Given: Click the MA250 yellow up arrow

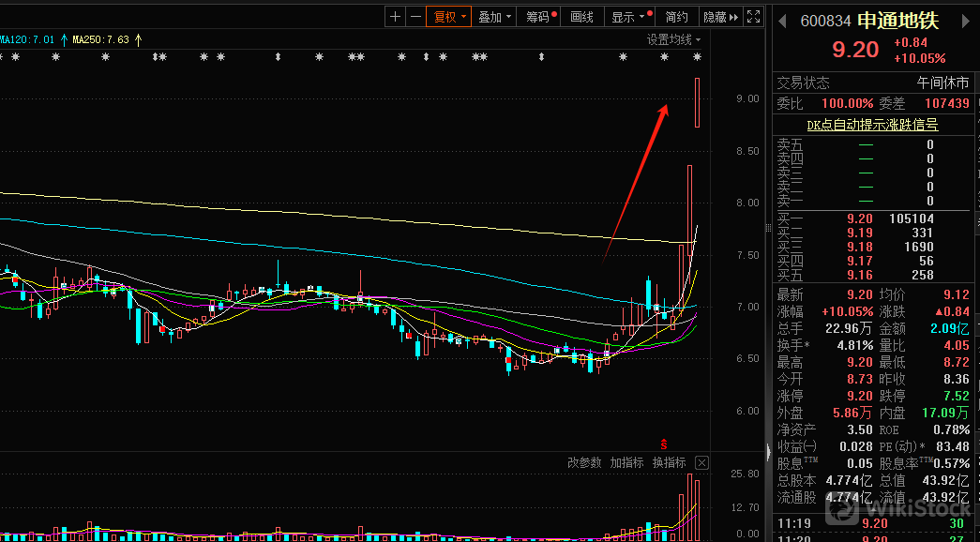Looking at the screenshot, I should [x=139, y=39].
